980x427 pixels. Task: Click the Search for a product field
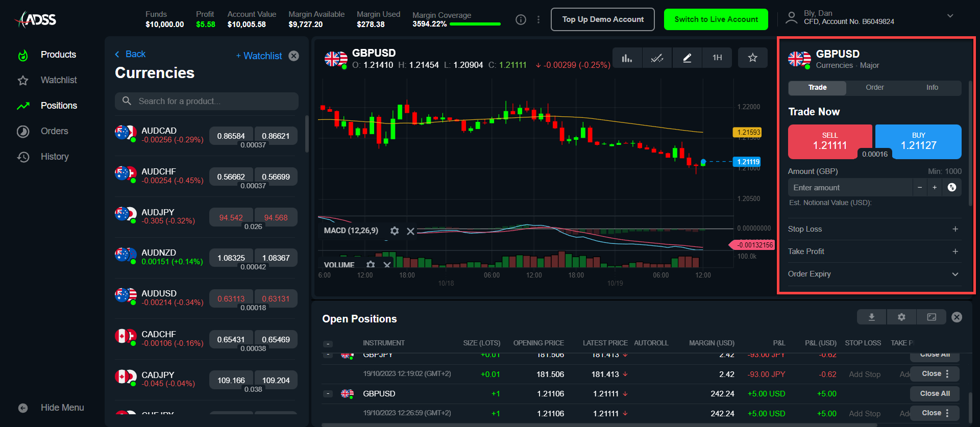pyautogui.click(x=206, y=101)
